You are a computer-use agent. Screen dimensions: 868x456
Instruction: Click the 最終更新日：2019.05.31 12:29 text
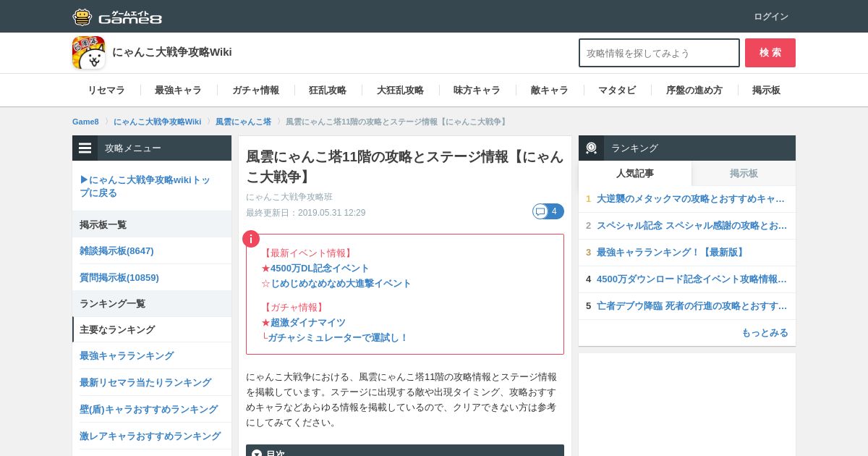[x=305, y=213]
